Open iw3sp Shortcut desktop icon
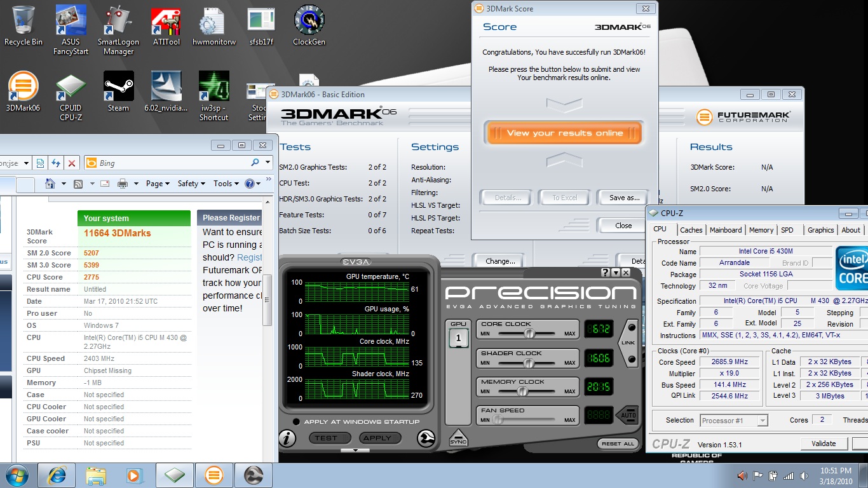 click(x=214, y=97)
